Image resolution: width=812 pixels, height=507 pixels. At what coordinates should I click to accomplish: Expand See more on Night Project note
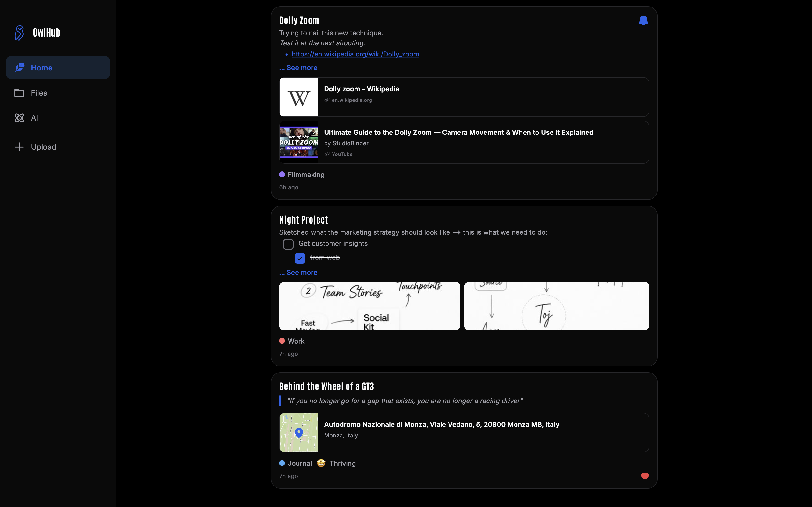(298, 272)
